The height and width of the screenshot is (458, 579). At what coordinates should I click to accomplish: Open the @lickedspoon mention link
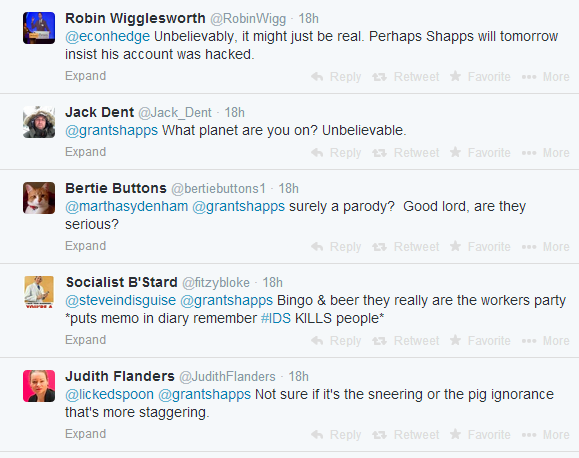pos(109,394)
